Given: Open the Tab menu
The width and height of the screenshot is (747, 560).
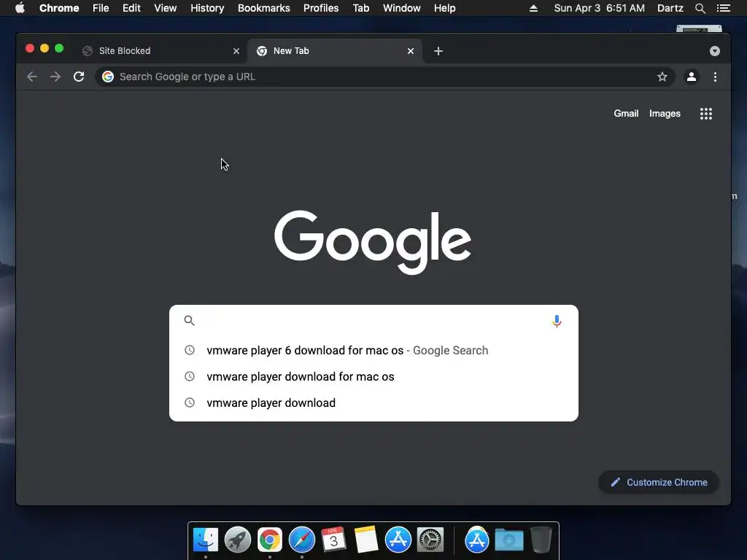Looking at the screenshot, I should 361,8.
